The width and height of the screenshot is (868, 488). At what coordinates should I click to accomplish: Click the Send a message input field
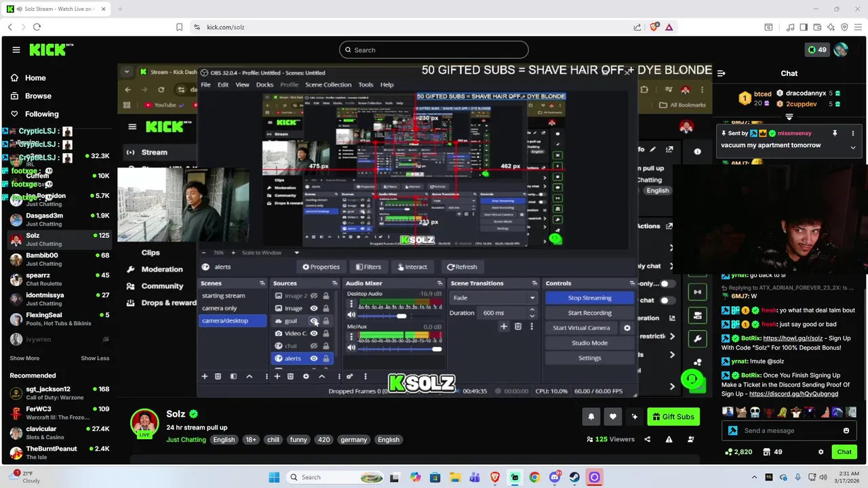click(789, 430)
